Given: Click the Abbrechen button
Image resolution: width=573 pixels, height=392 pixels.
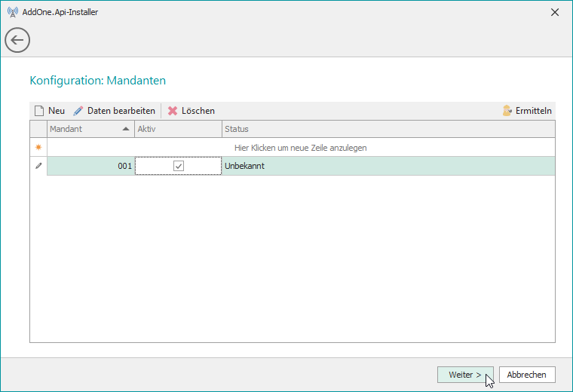Looking at the screenshot, I should (527, 375).
